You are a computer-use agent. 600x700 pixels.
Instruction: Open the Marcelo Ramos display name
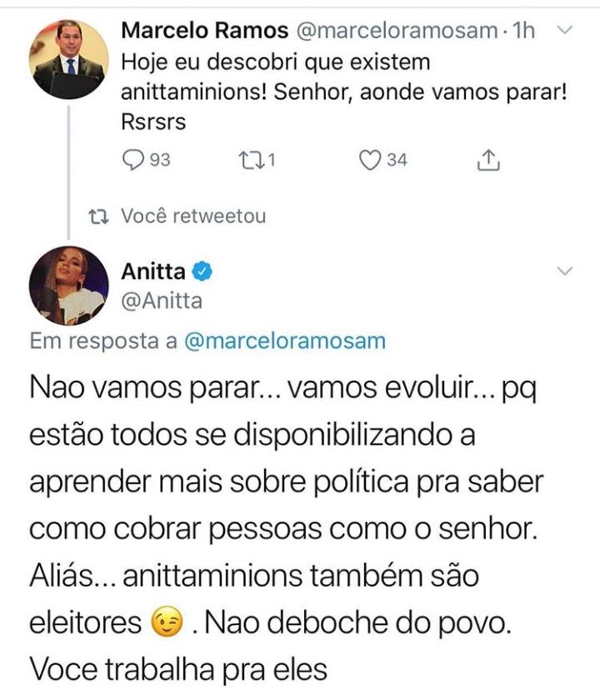[x=204, y=30]
